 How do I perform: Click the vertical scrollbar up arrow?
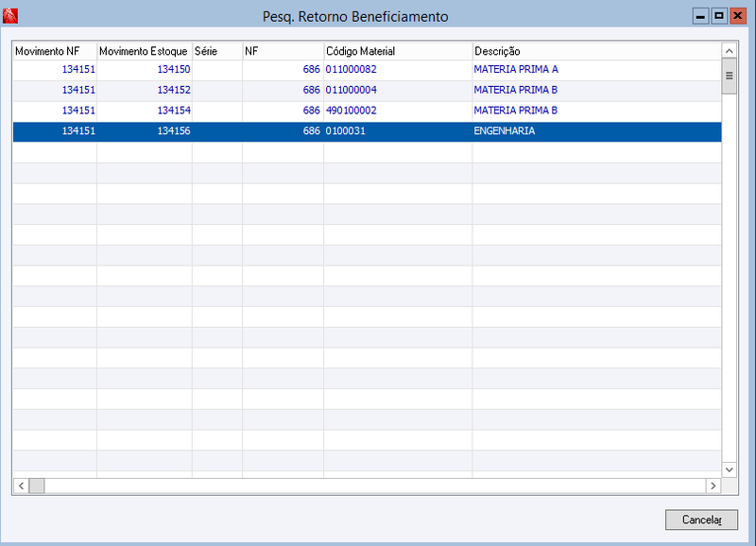click(x=729, y=51)
